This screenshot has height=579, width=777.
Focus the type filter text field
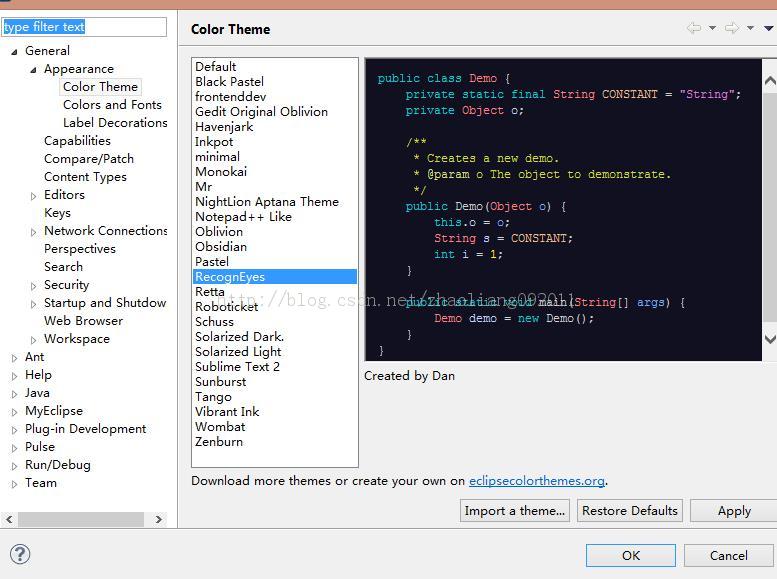[84, 27]
